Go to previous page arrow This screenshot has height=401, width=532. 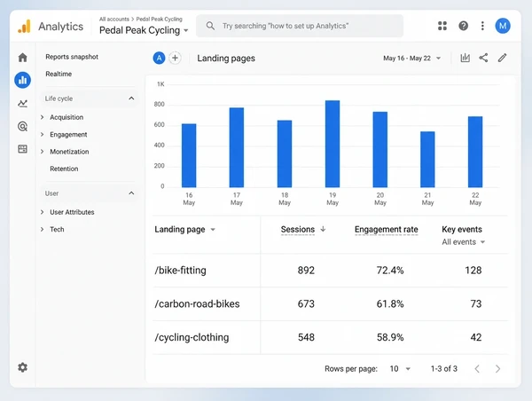(477, 369)
